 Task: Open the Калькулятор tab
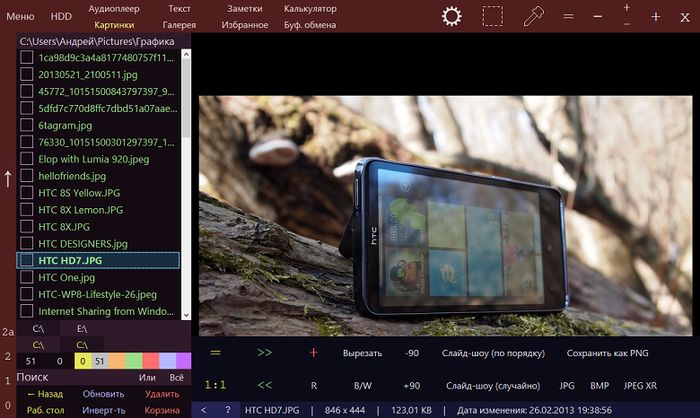coord(310,9)
